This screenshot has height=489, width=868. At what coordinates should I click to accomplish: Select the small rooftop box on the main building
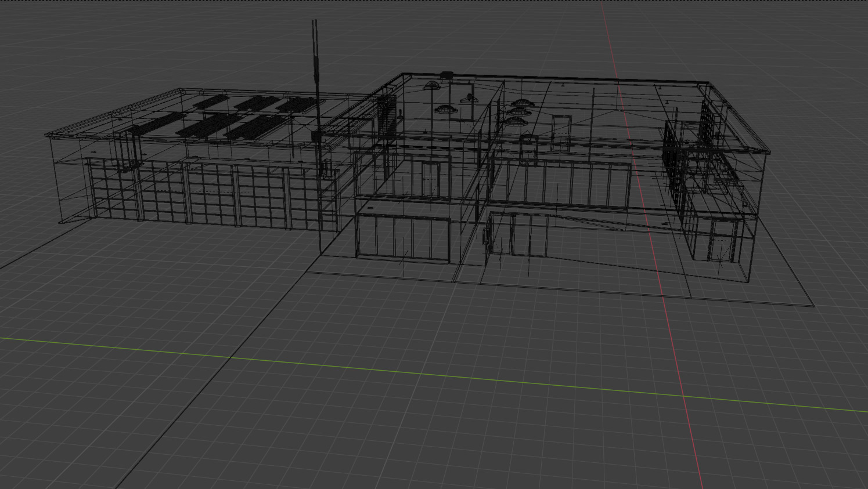pyautogui.click(x=446, y=74)
